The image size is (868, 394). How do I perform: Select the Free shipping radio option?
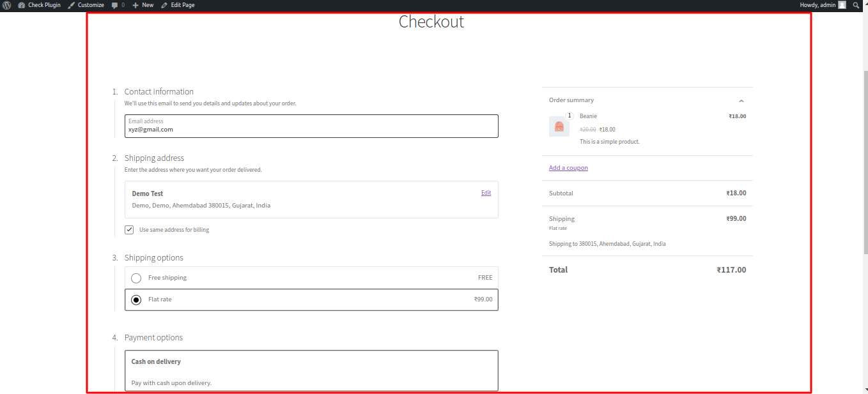click(x=136, y=278)
